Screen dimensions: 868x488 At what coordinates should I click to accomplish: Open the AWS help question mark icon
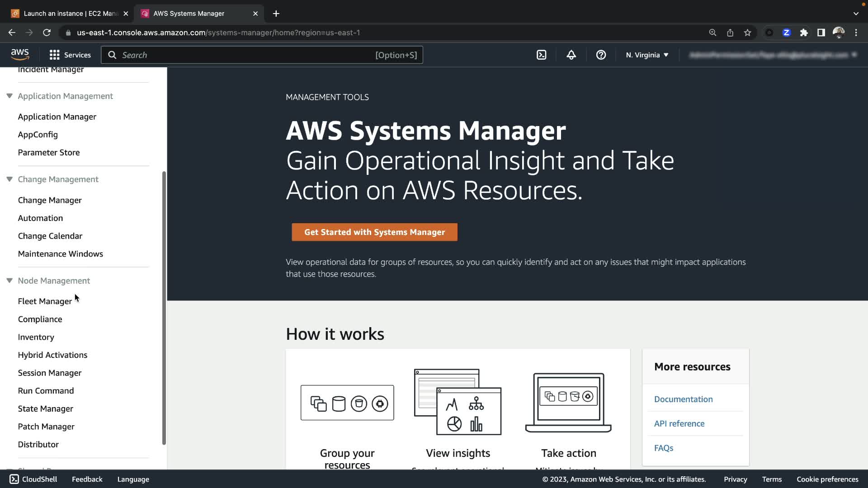(x=601, y=55)
